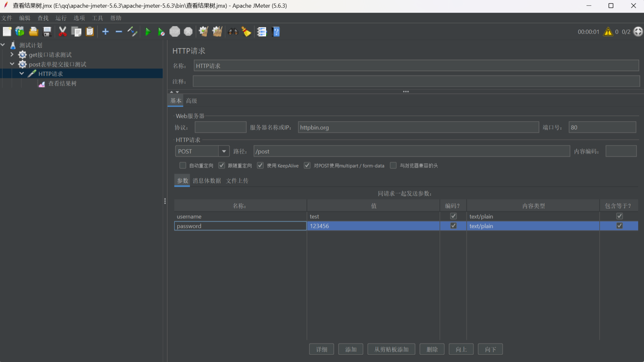Viewport: 644px width, 362px height.
Task: Click the Save test plan icon
Action: (x=47, y=32)
